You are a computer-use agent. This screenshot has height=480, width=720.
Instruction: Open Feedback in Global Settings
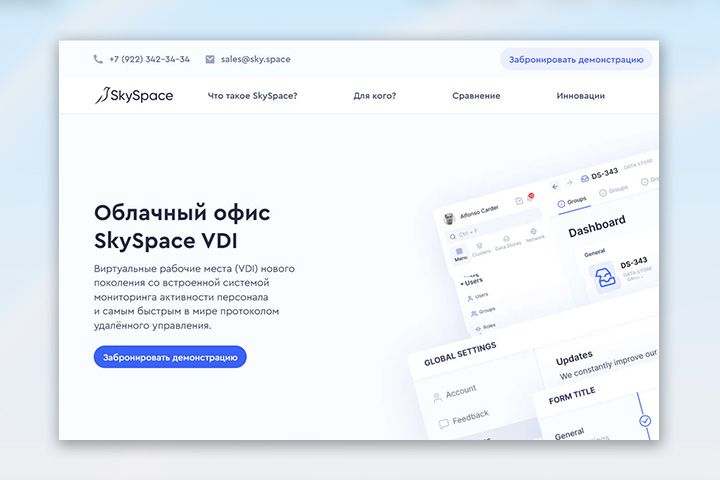(x=464, y=418)
